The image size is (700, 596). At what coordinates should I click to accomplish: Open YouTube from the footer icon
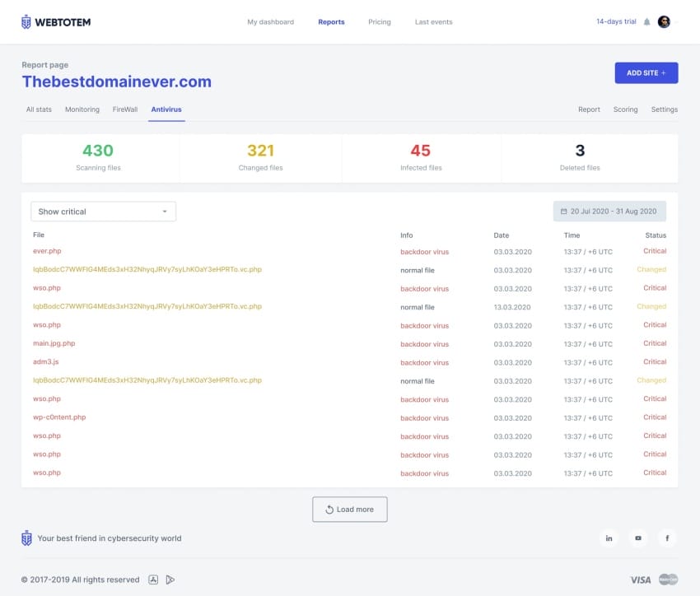(637, 538)
